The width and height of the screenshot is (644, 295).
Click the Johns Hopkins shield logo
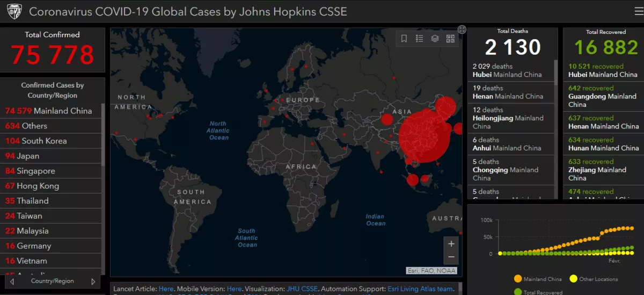click(14, 11)
